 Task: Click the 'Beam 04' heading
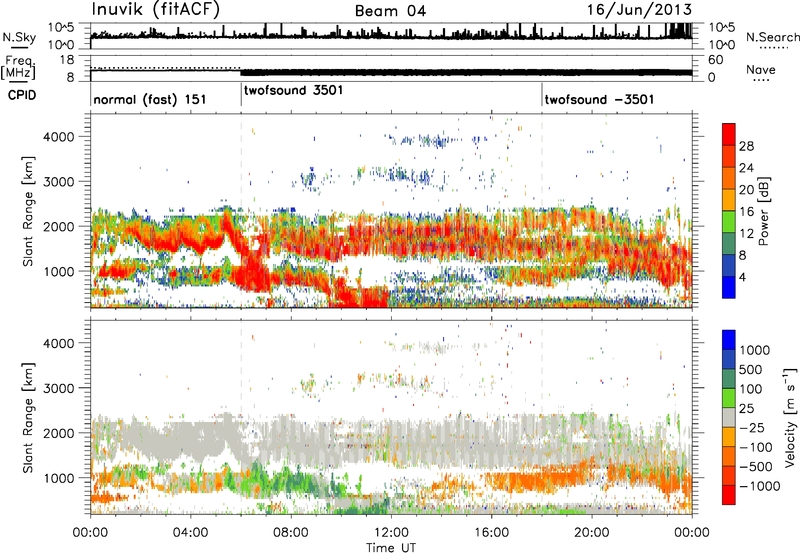pos(390,11)
